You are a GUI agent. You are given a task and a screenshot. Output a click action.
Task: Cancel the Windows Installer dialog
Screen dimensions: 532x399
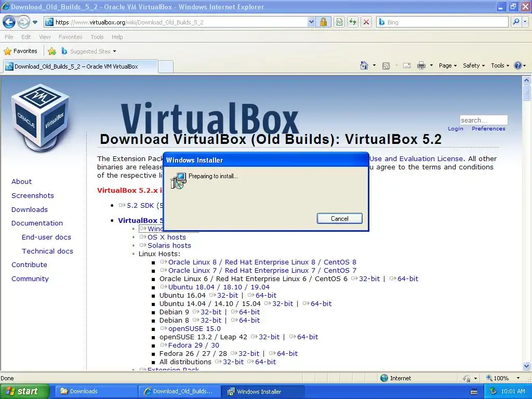click(340, 219)
